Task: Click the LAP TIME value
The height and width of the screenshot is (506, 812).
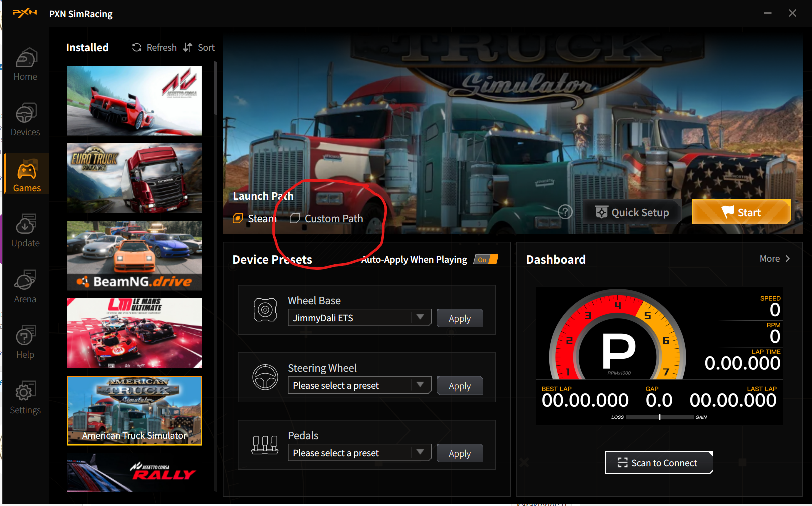Action: (x=742, y=363)
